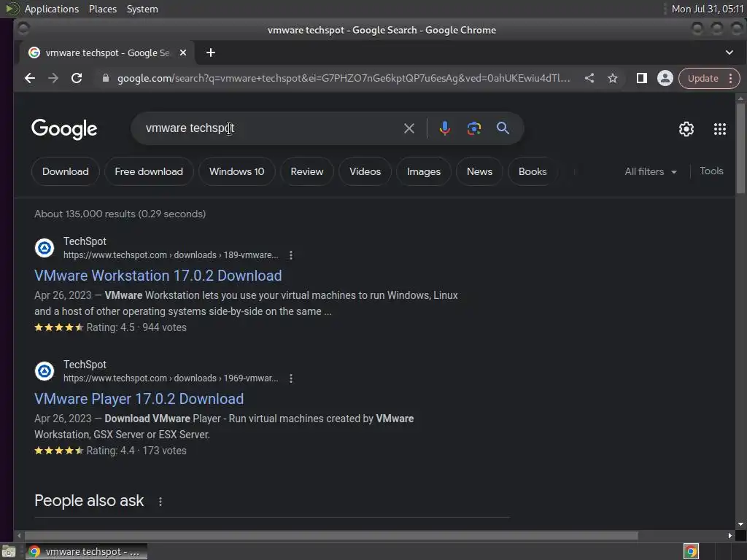
Task: Open Google quick settings gear
Action: [x=686, y=129]
